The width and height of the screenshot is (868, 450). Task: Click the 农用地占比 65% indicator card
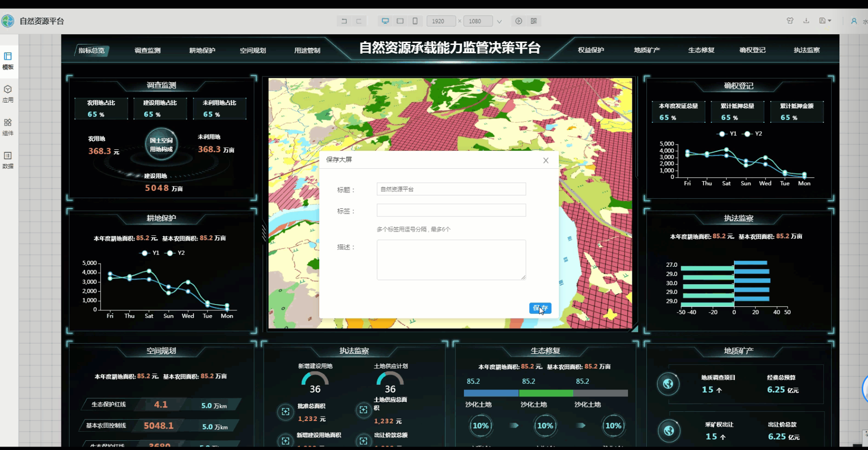click(101, 108)
